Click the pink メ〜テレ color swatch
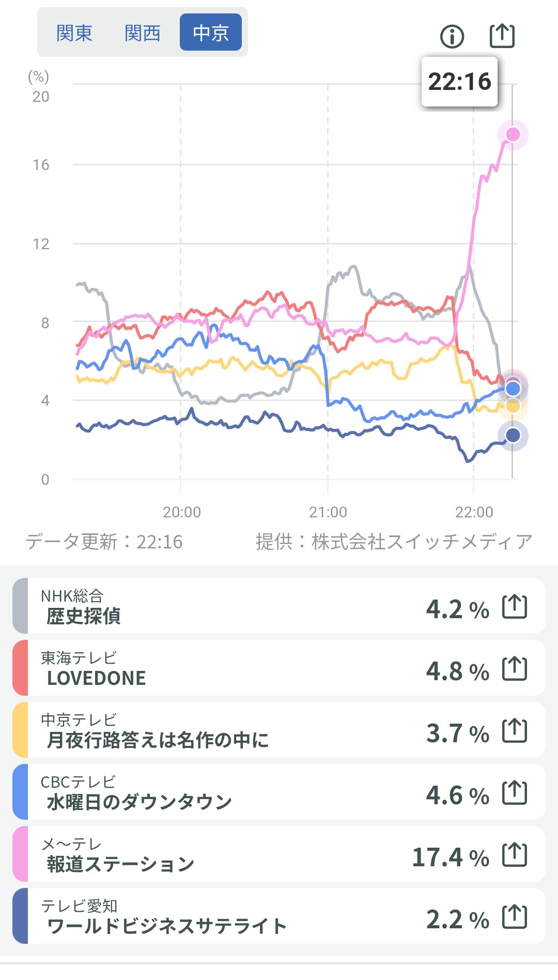 click(21, 854)
